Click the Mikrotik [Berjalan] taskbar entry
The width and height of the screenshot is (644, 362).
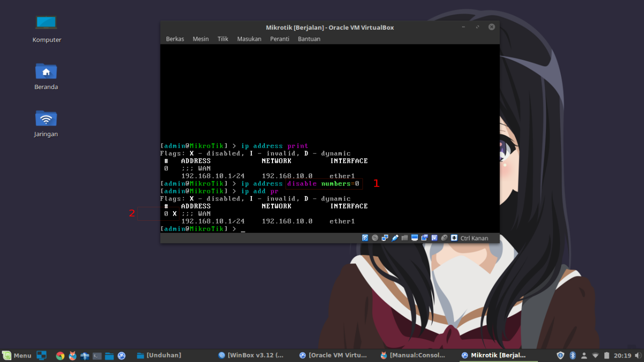point(495,355)
